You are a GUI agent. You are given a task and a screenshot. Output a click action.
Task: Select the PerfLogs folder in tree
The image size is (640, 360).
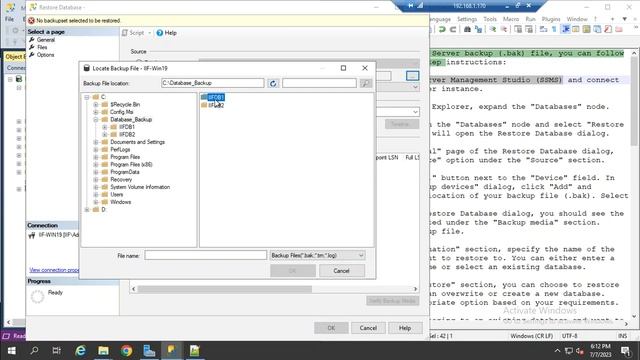(x=120, y=149)
